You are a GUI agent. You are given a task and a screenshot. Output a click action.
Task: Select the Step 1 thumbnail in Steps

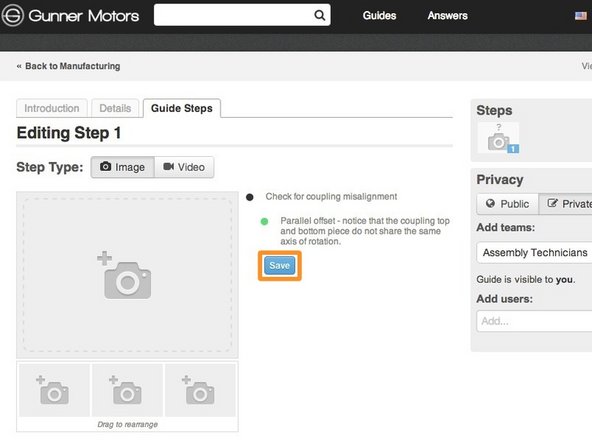[x=498, y=138]
